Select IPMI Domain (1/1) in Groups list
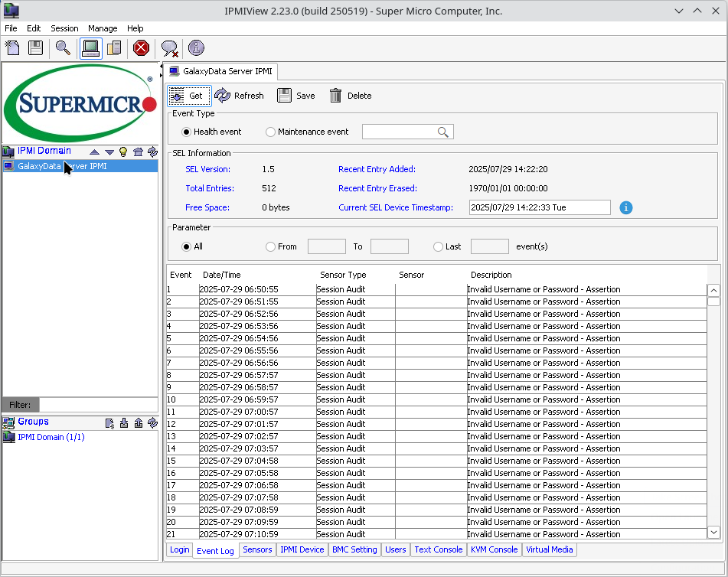Viewport: 728px width, 577px height. pyautogui.click(x=51, y=437)
